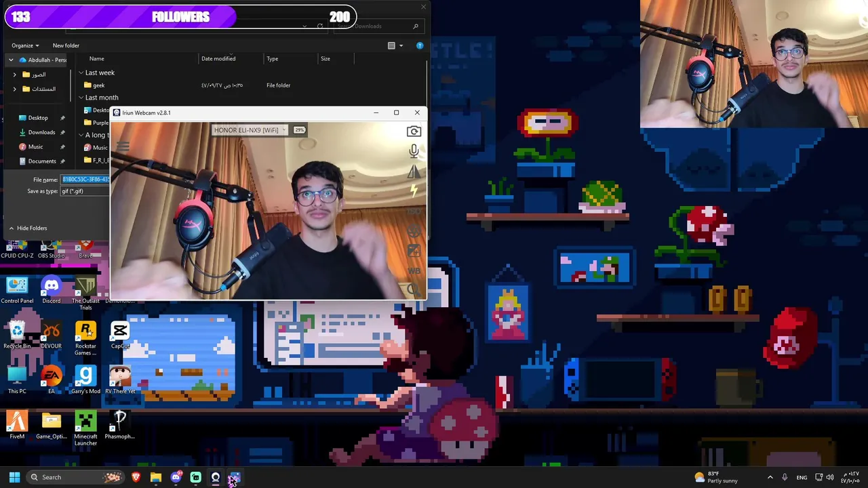Open the Iriun Webcam taskbar icon

215,477
